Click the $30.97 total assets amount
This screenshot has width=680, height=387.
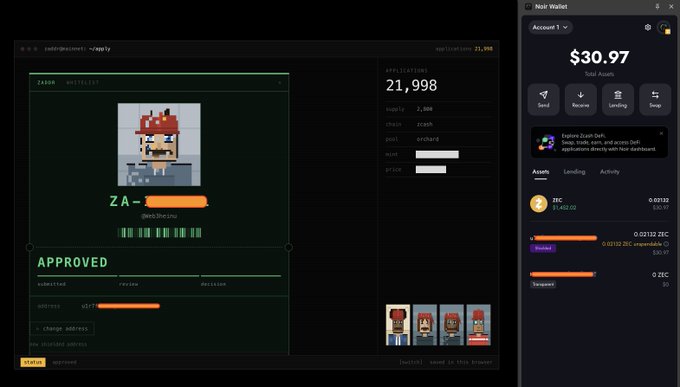tap(599, 57)
